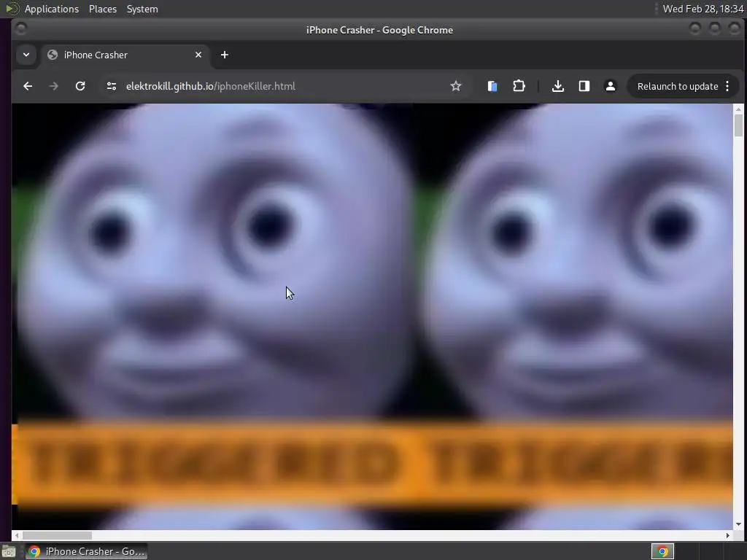The width and height of the screenshot is (747, 560).
Task: Reload the iPhone Crasher page
Action: pyautogui.click(x=80, y=86)
